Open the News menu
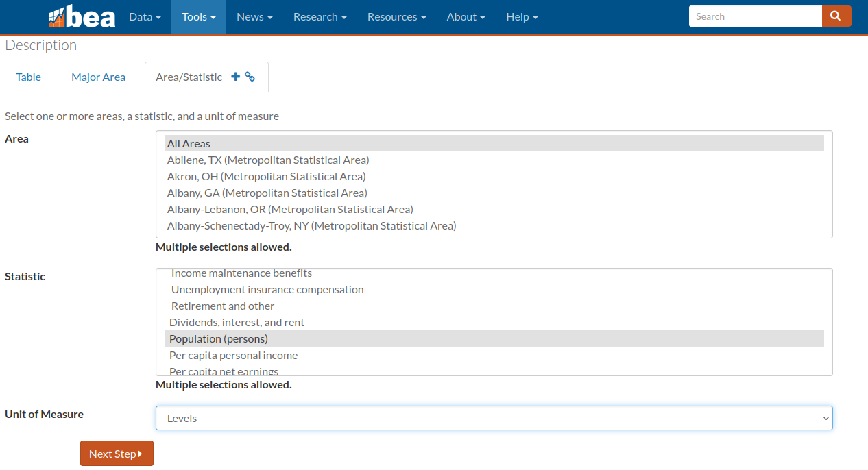868x470 pixels. pos(254,16)
